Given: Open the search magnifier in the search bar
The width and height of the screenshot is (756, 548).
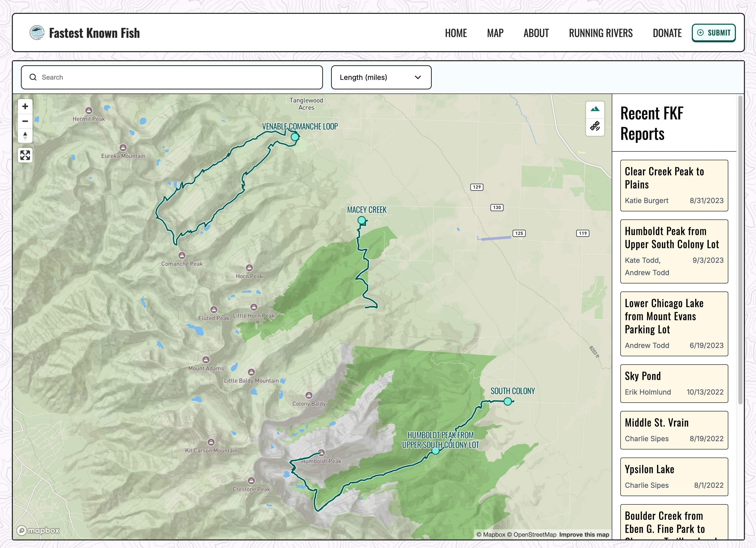Looking at the screenshot, I should pyautogui.click(x=33, y=77).
